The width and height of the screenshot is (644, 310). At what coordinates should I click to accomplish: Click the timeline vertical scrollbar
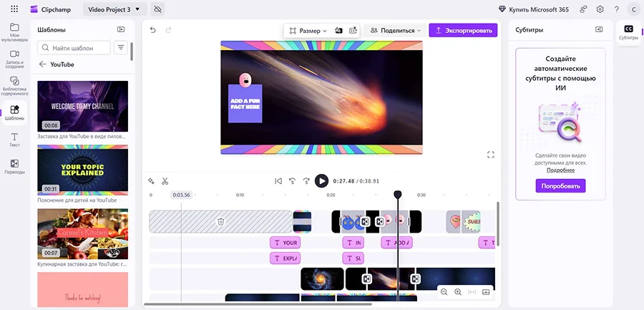(x=498, y=224)
